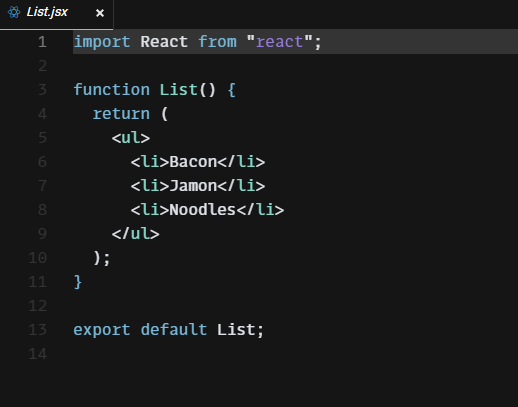Click line number 13 in the gutter

(38, 330)
